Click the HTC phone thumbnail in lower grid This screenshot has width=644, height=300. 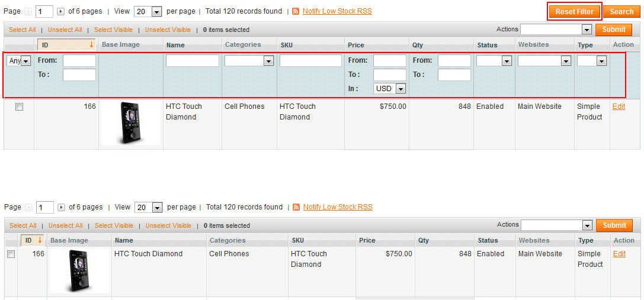(79, 270)
